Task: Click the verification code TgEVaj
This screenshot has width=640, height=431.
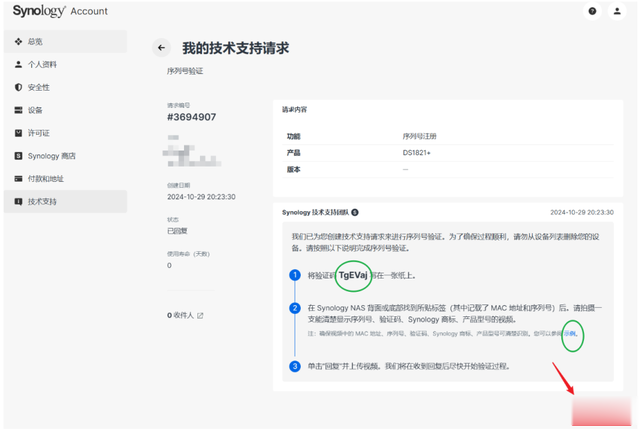Action: [353, 275]
